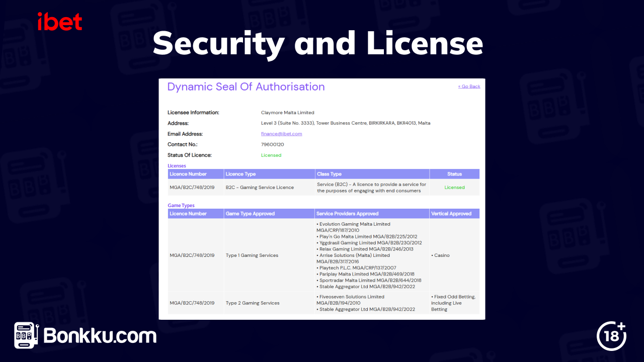Click the Play'n Go Malta Limited entry
The height and width of the screenshot is (362, 644).
[367, 236]
